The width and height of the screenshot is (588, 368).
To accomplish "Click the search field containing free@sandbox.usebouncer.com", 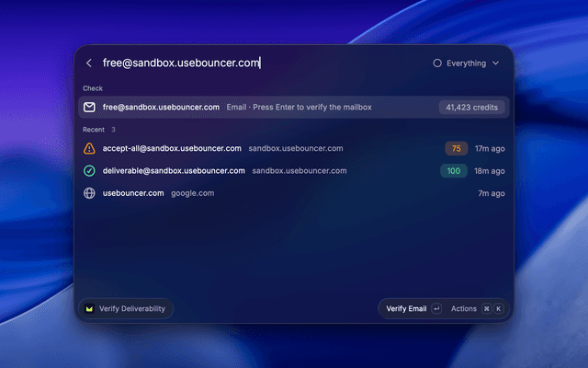I will (x=182, y=63).
